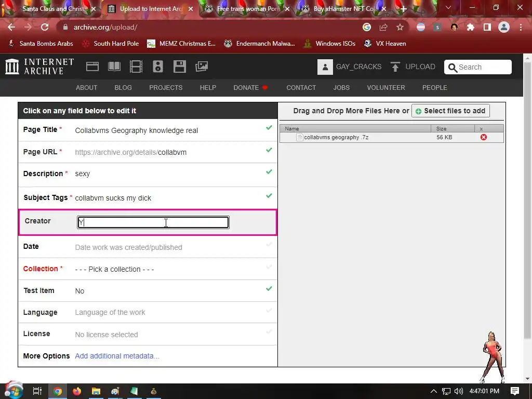Open the Web archive icon
Image resolution: width=532 pixels, height=399 pixels.
(x=92, y=66)
